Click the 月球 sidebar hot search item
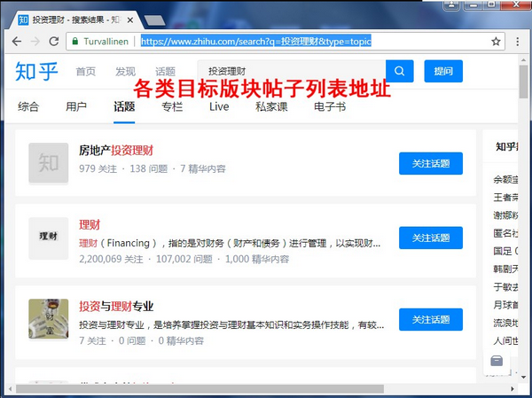 pyautogui.click(x=505, y=305)
